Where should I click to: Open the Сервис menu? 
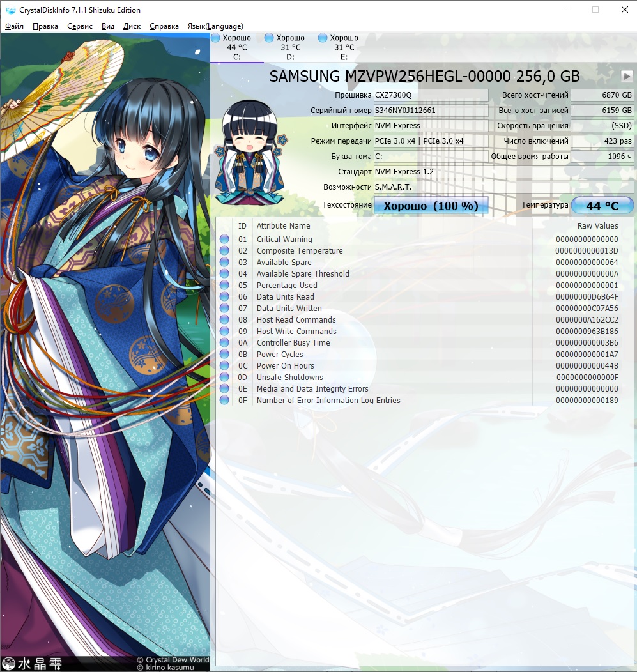(x=80, y=26)
